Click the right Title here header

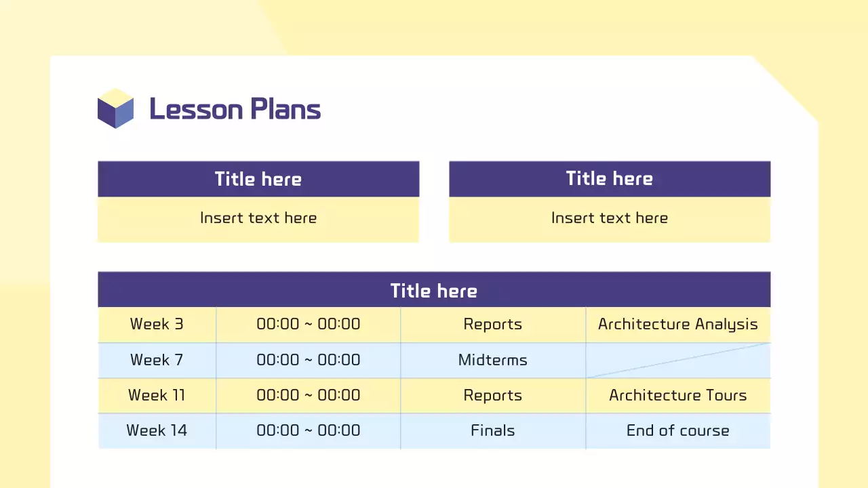pyautogui.click(x=610, y=179)
